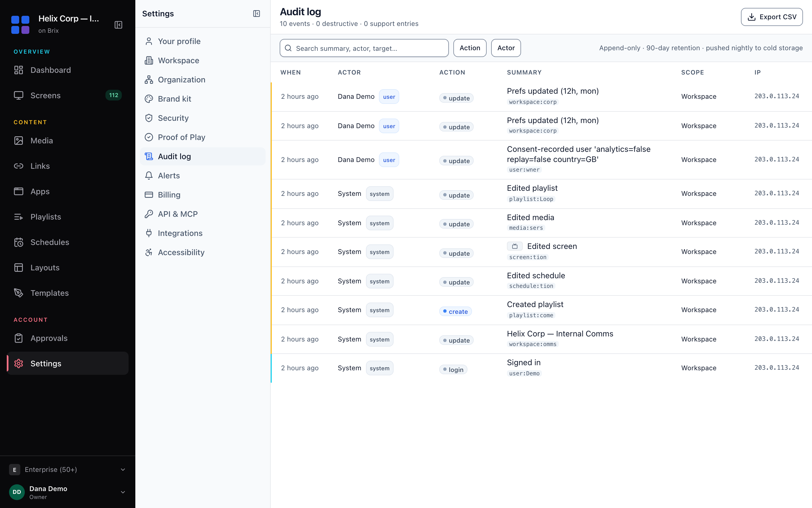Export the audit log as CSV
This screenshot has width=812, height=508.
pyautogui.click(x=771, y=17)
